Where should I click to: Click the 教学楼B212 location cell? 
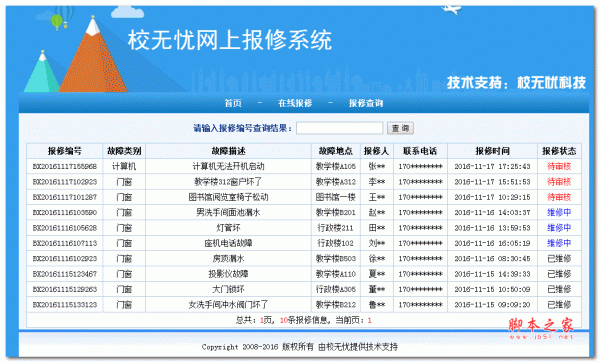(x=336, y=304)
